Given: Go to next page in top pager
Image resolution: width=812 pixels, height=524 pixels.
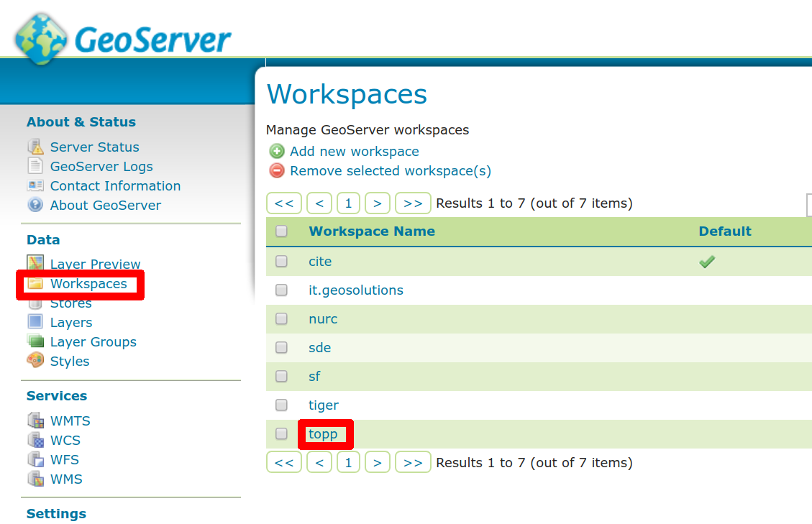Looking at the screenshot, I should tap(377, 203).
